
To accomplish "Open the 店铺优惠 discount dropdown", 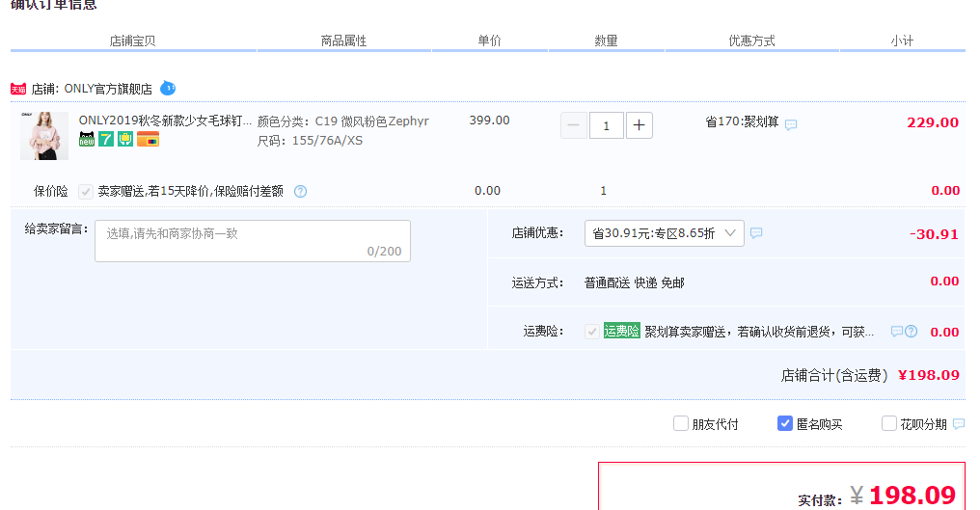I will pyautogui.click(x=665, y=233).
